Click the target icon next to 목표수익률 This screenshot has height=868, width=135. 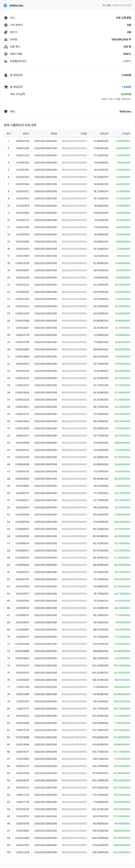(6, 54)
